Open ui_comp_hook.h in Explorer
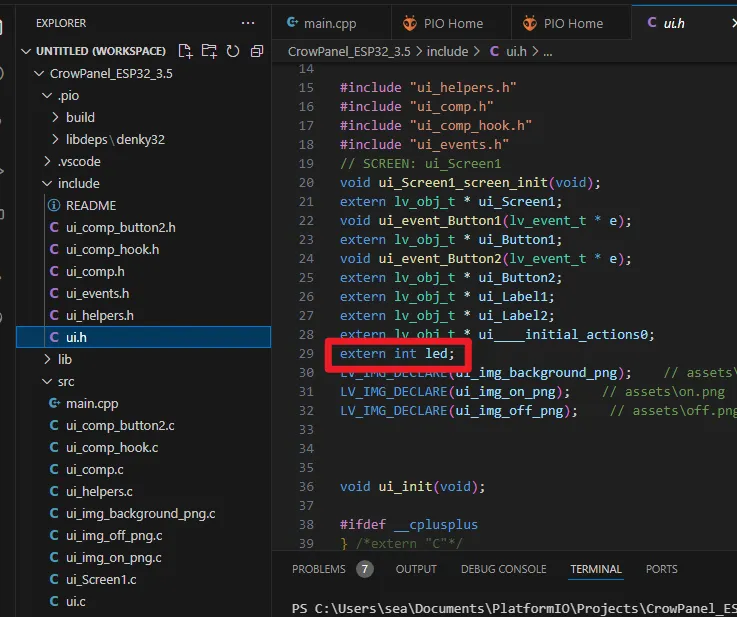Image resolution: width=737 pixels, height=617 pixels. [112, 250]
